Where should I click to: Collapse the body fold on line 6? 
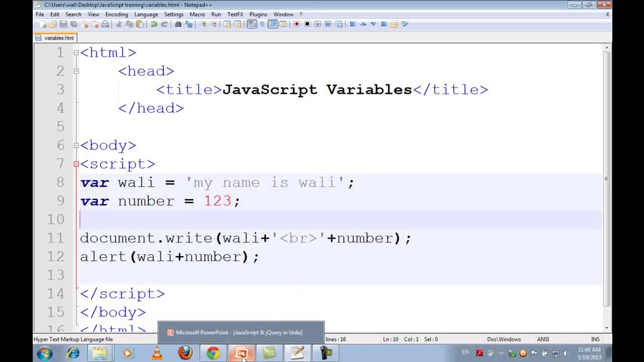pos(76,145)
